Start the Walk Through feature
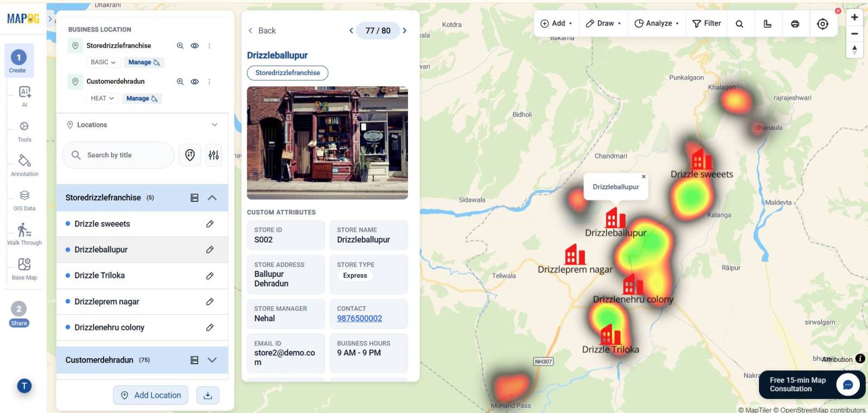The image size is (868, 413). click(24, 234)
